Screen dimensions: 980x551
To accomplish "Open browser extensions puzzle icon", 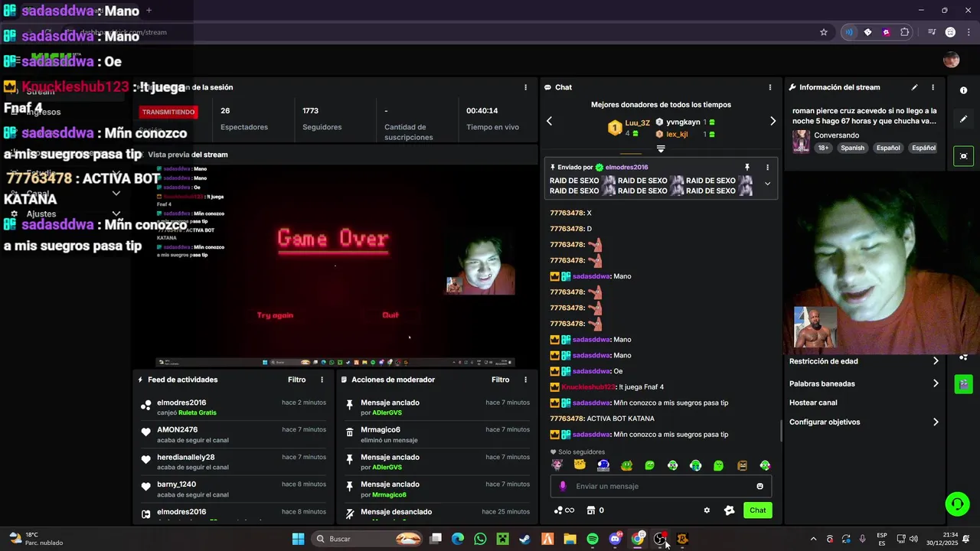I will [x=905, y=32].
